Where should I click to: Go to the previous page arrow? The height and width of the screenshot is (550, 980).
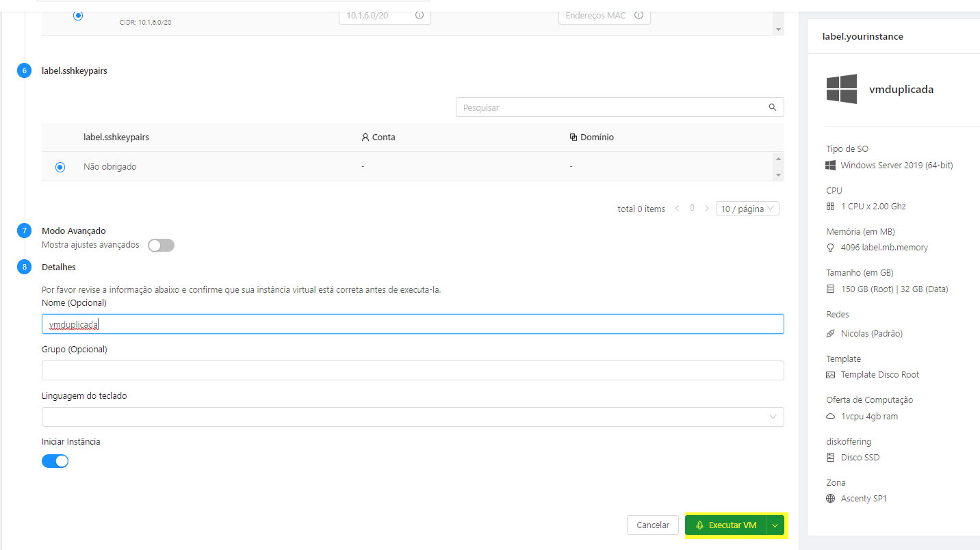point(678,209)
